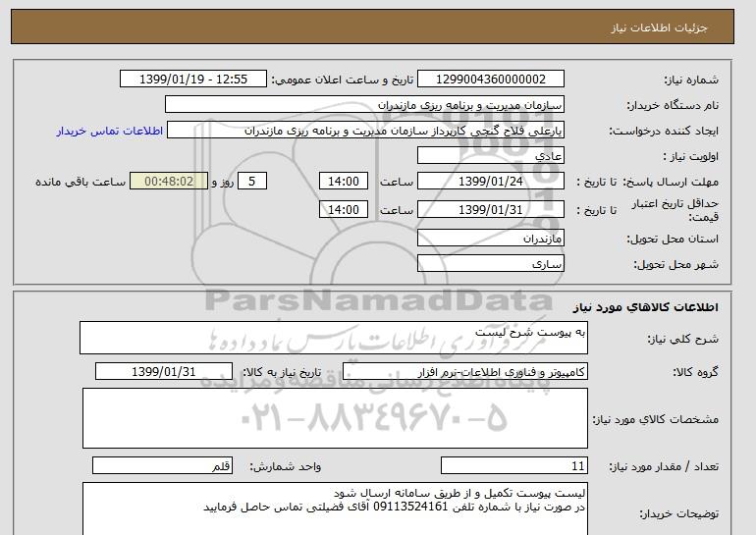This screenshot has width=756, height=535.
Task: Click the label نام دستگاه خریدار
Action: point(673,106)
